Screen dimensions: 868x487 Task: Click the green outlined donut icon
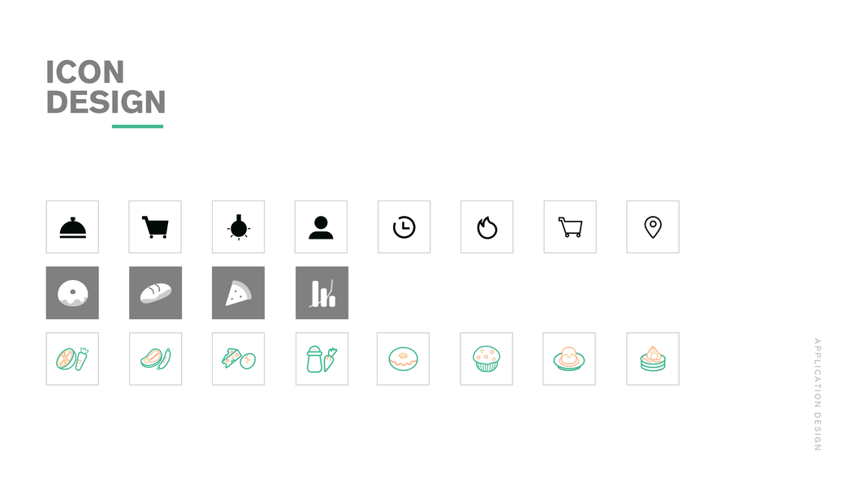point(403,359)
